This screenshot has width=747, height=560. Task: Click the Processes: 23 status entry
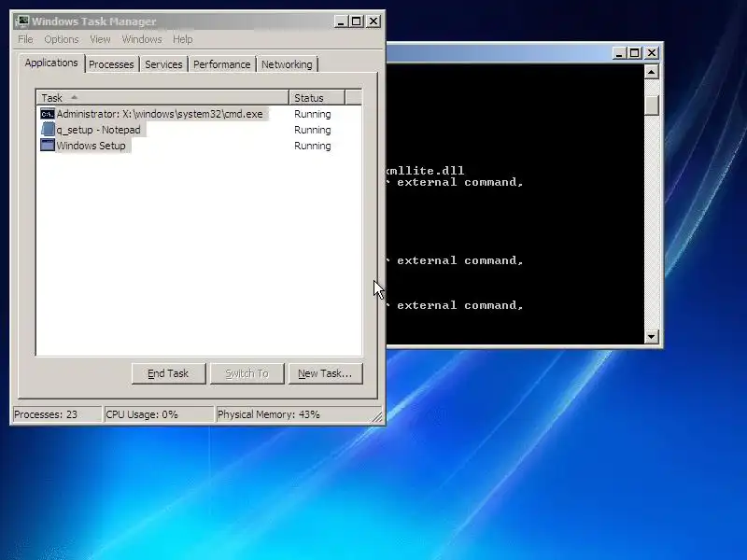pyautogui.click(x=57, y=414)
